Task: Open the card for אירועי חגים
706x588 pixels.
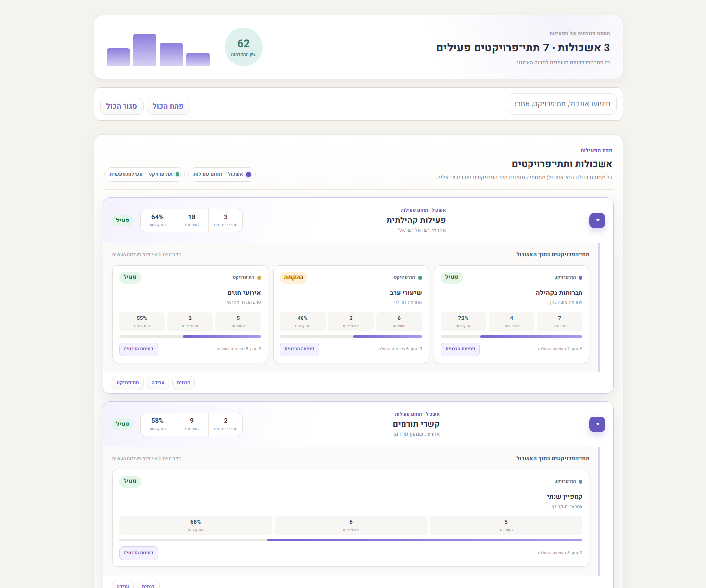Action: coord(139,349)
